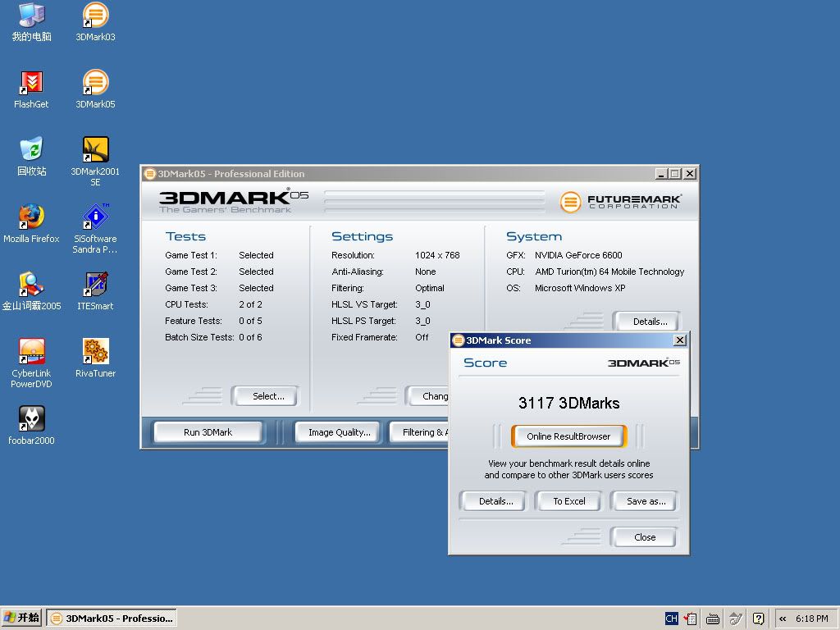Screen dimensions: 840x630
Task: Select the 3DMark05 desktop shortcut
Action: [95, 89]
